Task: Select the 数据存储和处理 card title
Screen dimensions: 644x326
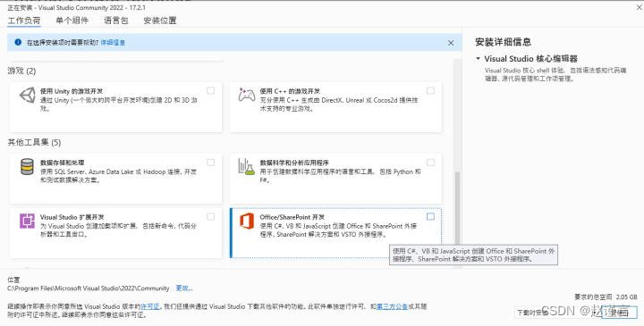Action: [62, 163]
